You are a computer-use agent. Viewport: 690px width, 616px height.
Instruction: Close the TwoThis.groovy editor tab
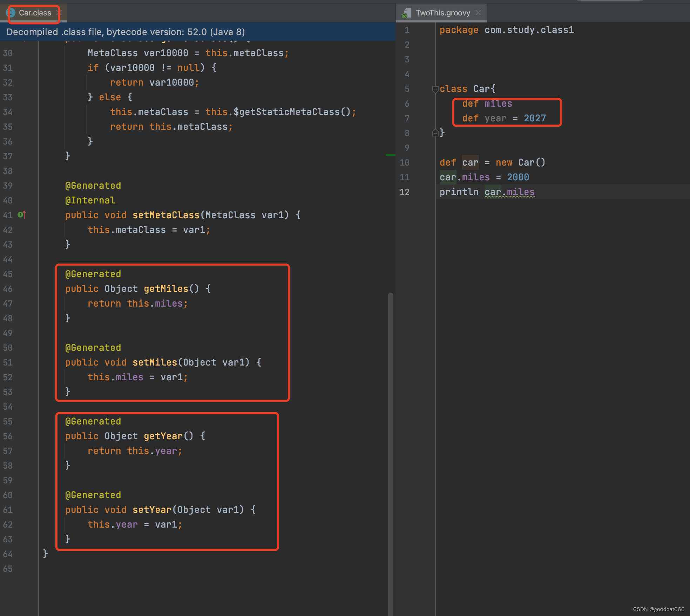(478, 13)
